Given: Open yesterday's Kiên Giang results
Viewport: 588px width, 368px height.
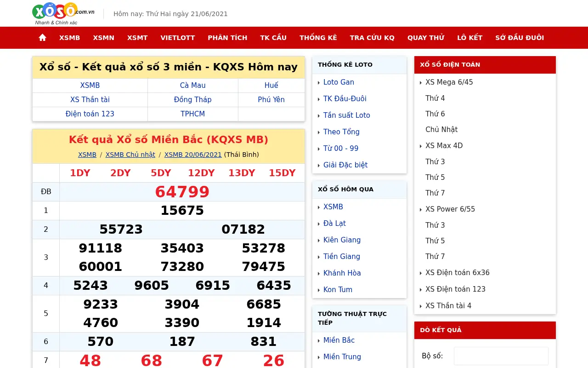Looking at the screenshot, I should tap(342, 240).
